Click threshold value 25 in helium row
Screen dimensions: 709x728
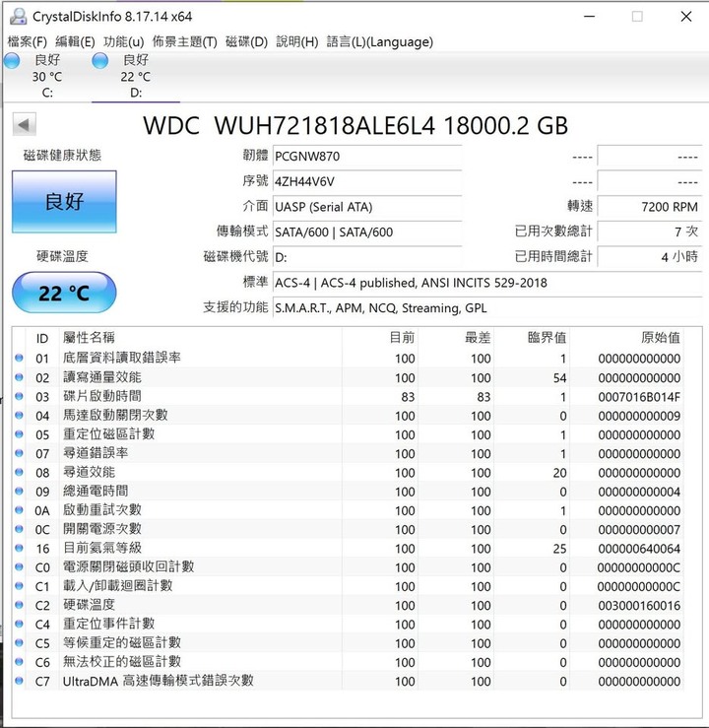[x=559, y=549]
